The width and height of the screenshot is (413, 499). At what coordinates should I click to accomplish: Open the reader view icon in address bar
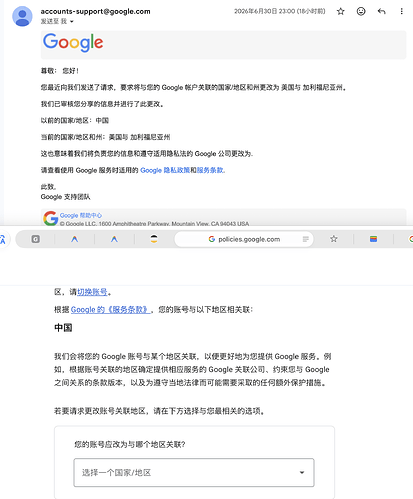coord(305,239)
